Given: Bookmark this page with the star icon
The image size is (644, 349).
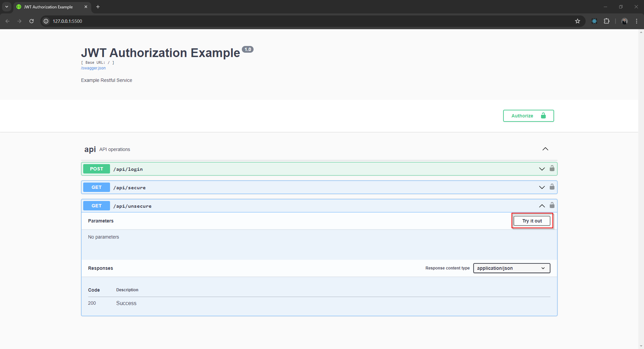Looking at the screenshot, I should click(578, 21).
